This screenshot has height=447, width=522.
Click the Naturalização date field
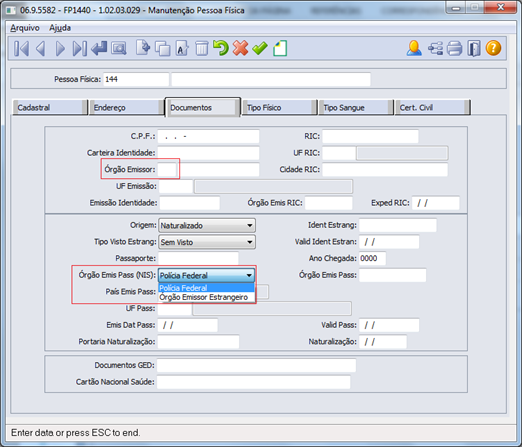pyautogui.click(x=383, y=342)
